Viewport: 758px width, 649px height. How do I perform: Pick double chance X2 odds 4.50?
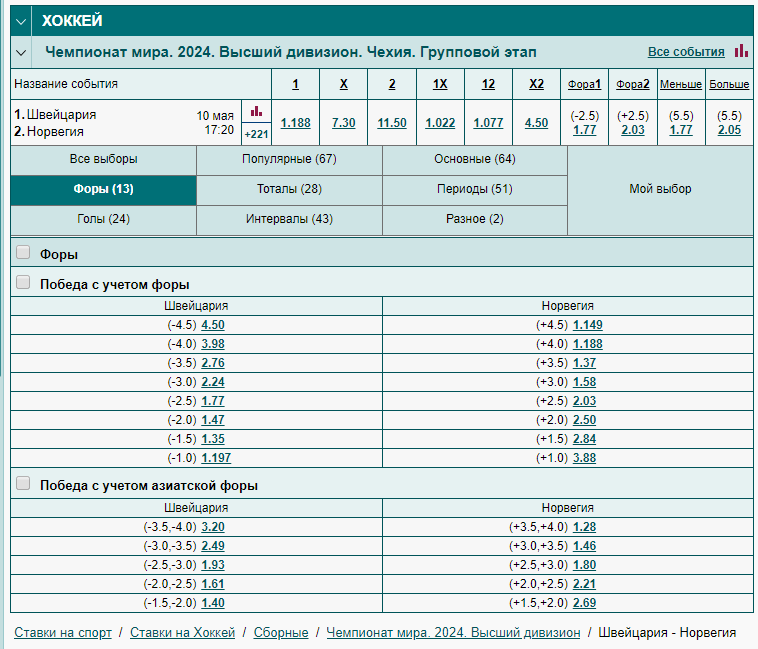click(x=536, y=123)
